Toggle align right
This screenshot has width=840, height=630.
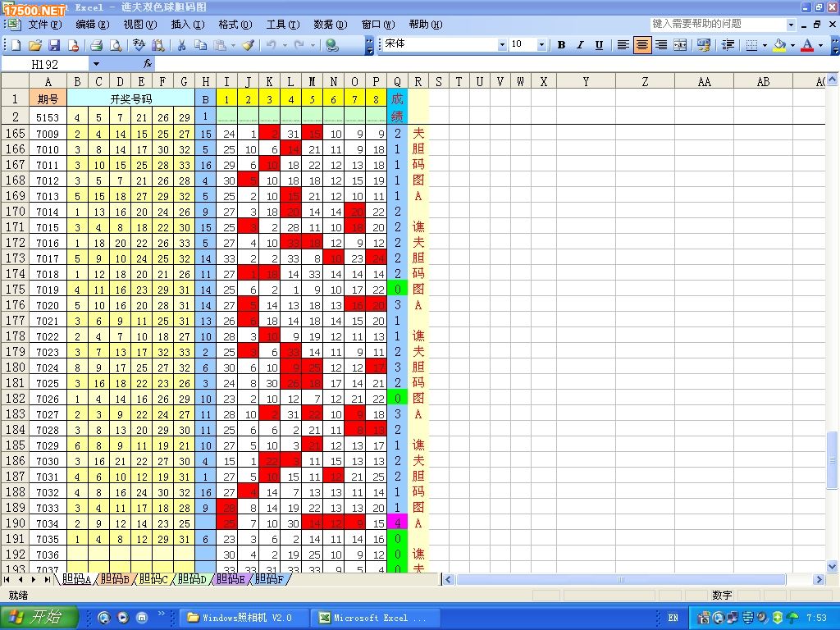click(661, 46)
